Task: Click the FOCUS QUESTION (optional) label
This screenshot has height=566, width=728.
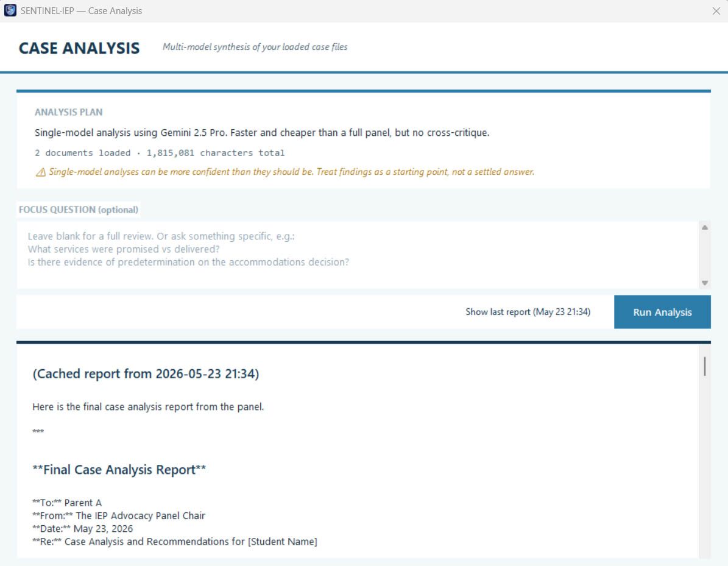Action: click(x=79, y=210)
